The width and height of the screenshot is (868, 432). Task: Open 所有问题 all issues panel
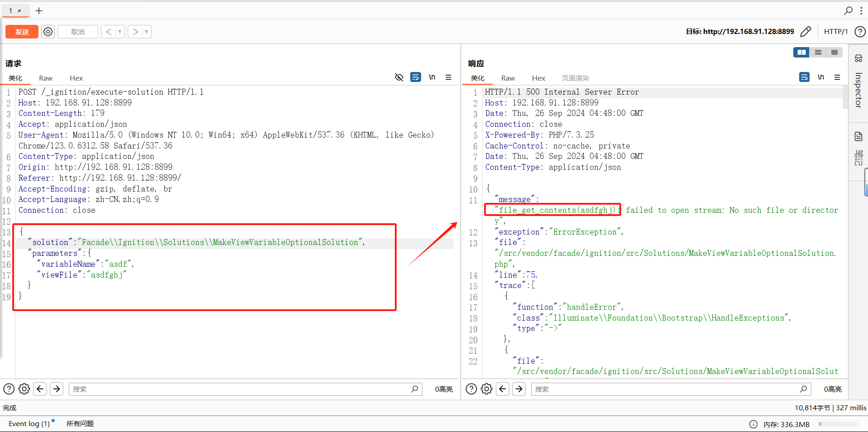(80, 424)
